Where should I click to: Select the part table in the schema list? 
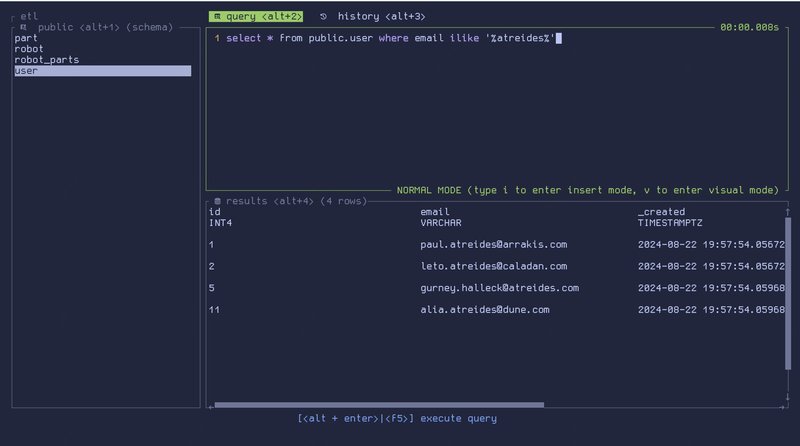26,38
